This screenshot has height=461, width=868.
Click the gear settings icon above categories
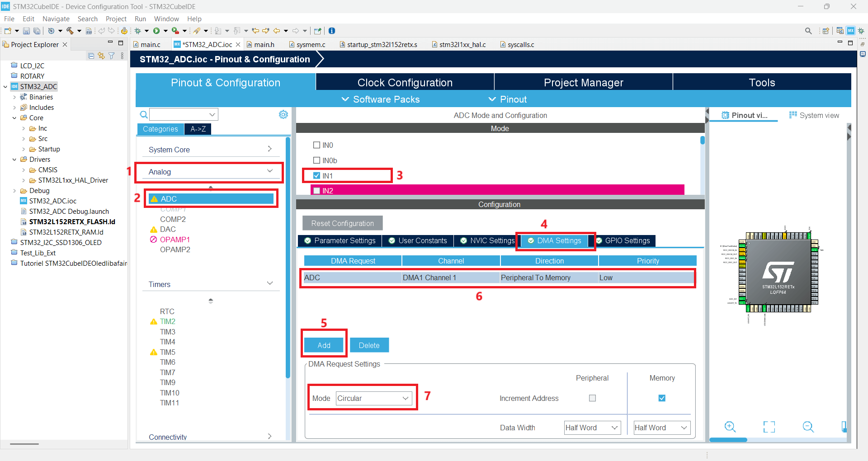coord(283,114)
